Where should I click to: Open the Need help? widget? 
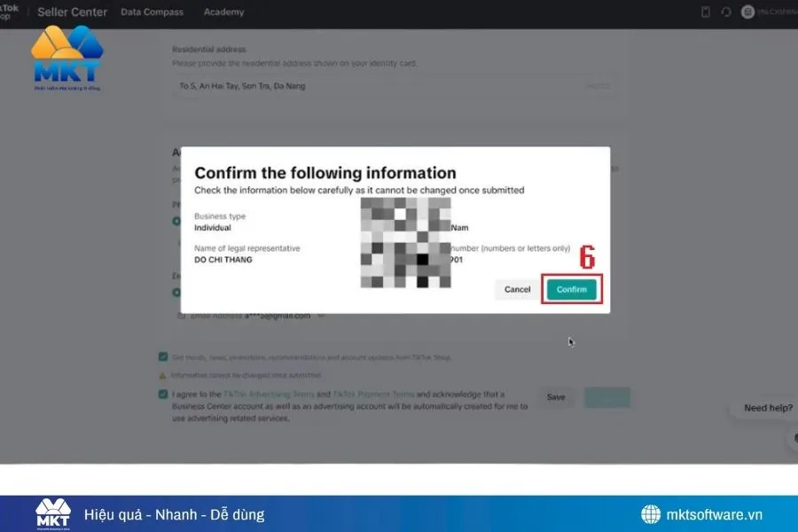pos(766,408)
